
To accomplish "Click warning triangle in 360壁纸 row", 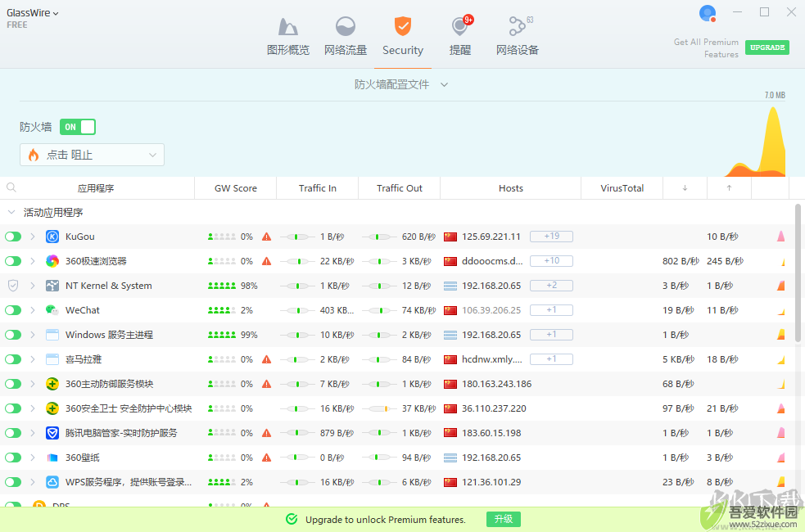I will pyautogui.click(x=266, y=458).
